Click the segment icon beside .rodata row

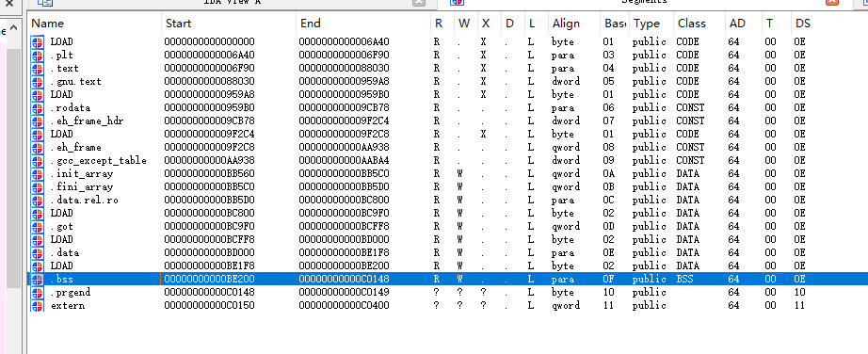click(x=37, y=107)
